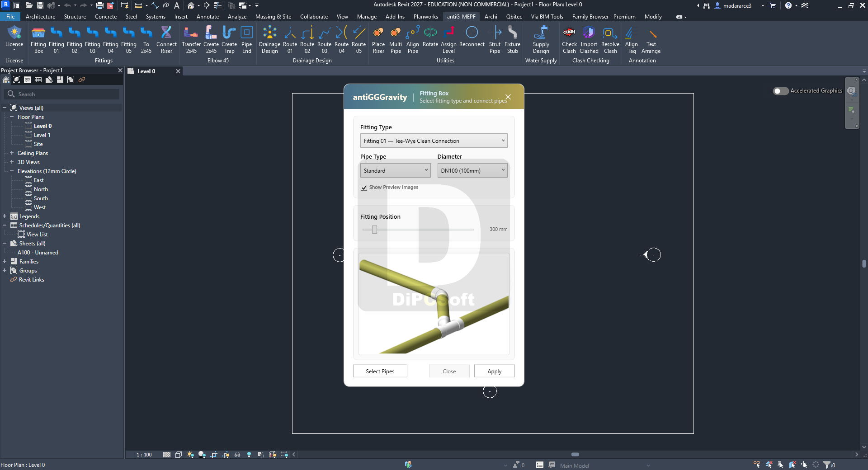Open the Fitting Box tool
Viewport: 868px width, 470px height.
point(38,40)
